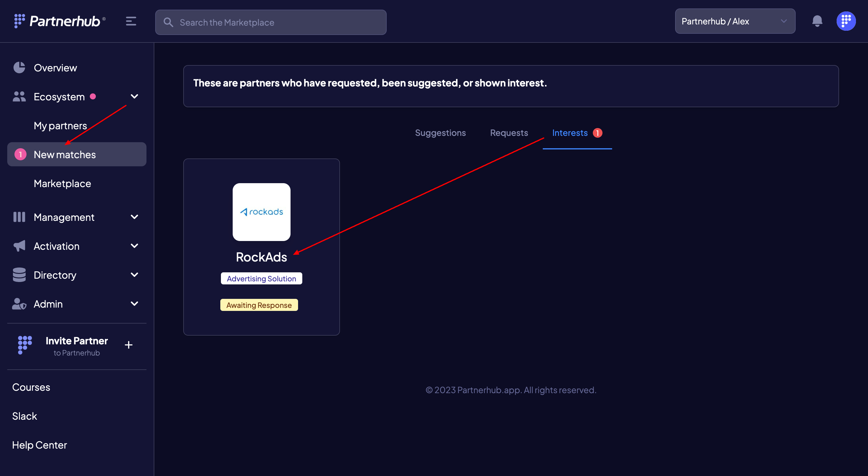The image size is (868, 476).
Task: Go to Overview page
Action: point(55,68)
